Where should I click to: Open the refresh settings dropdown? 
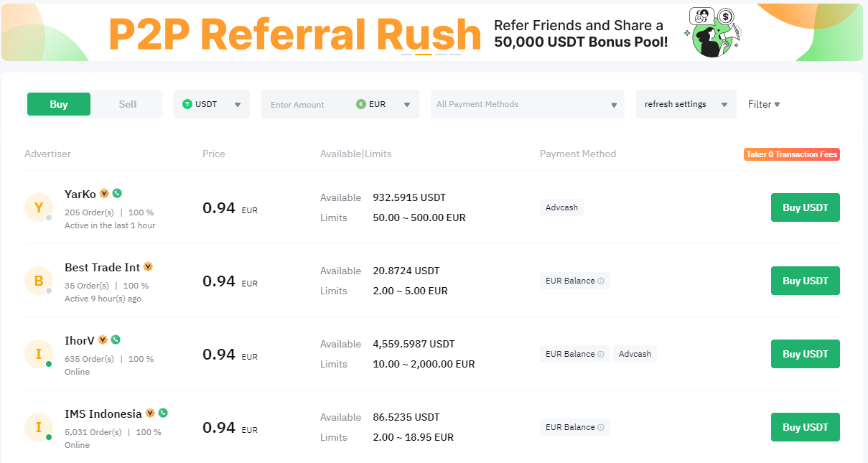pos(685,103)
